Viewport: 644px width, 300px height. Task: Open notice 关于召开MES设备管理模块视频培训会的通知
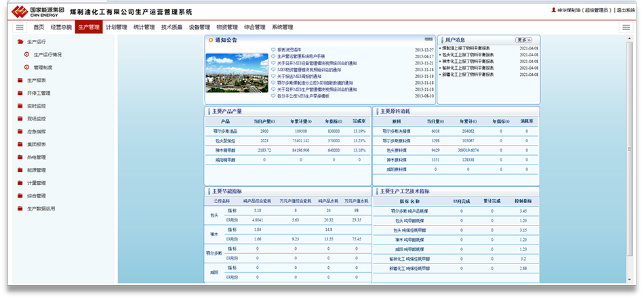click(x=317, y=63)
